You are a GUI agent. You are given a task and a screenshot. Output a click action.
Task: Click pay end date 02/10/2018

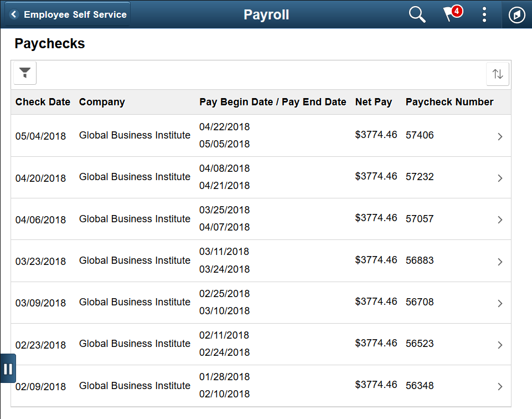coord(225,394)
